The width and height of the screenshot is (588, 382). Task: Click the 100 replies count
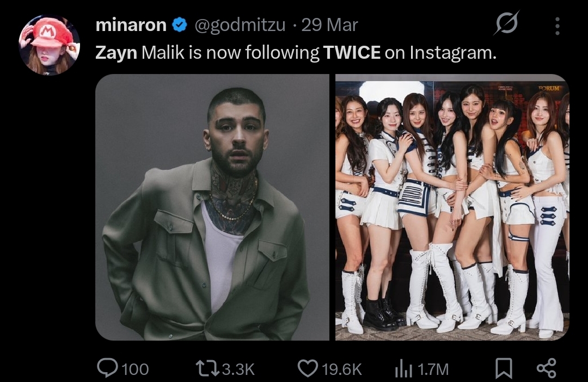(135, 369)
